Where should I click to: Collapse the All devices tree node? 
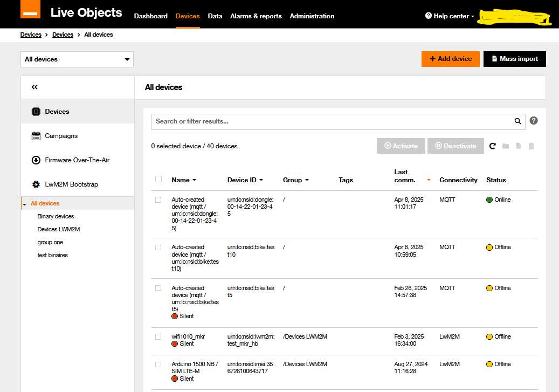pyautogui.click(x=25, y=204)
